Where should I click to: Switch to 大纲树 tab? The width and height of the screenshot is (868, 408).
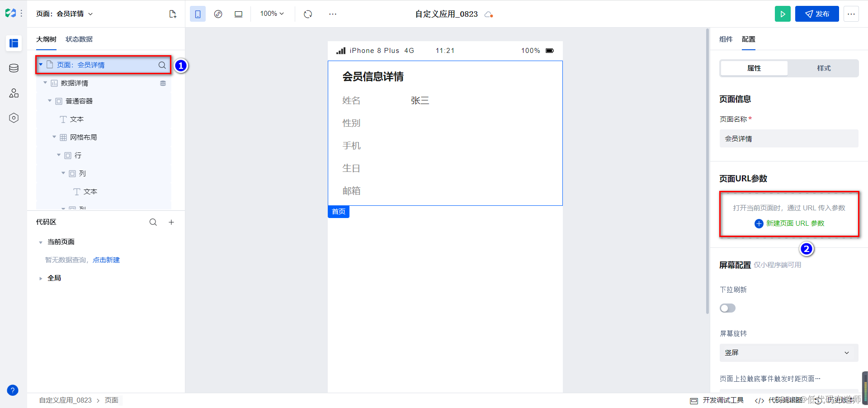coord(46,39)
